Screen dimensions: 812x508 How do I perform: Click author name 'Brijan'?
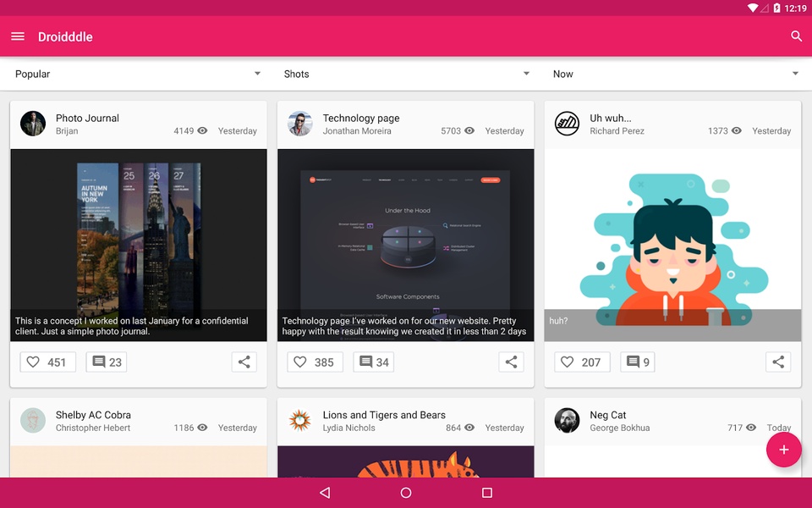point(67,131)
